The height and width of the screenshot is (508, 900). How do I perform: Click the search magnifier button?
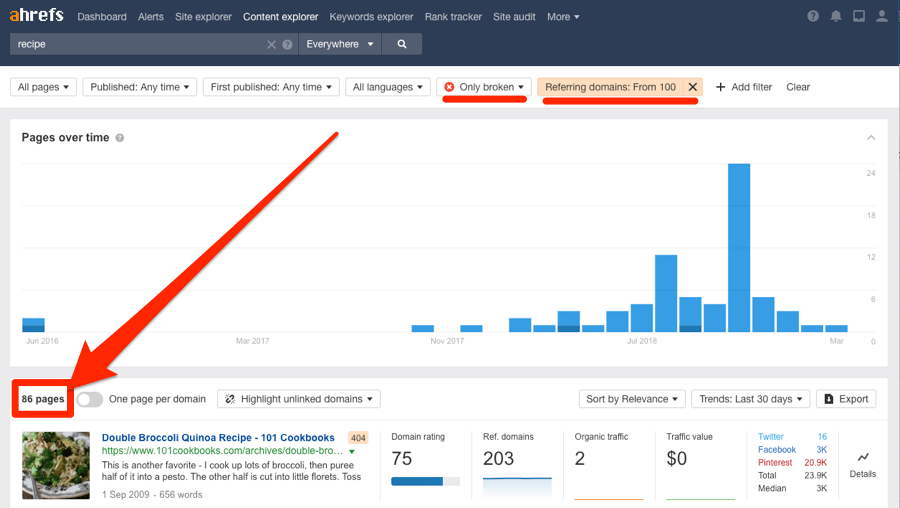(x=402, y=44)
